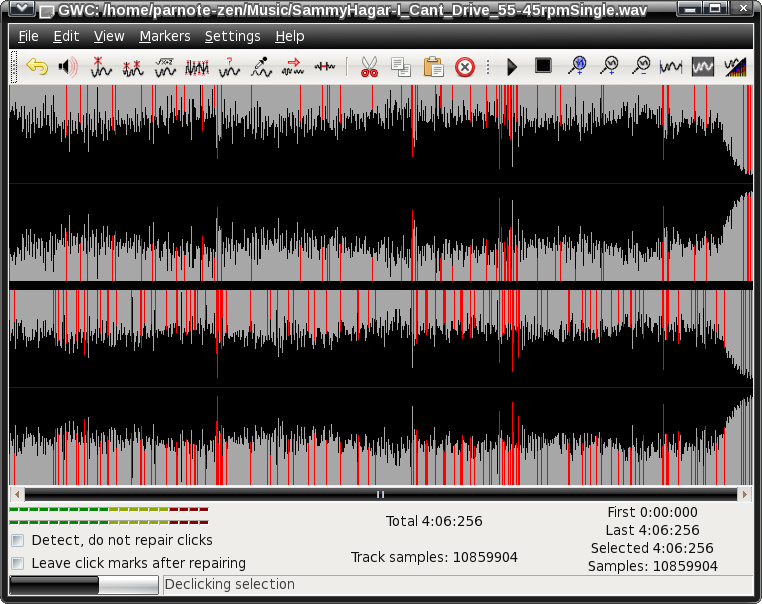
Task: Minimize the GWC window
Action: point(689,8)
